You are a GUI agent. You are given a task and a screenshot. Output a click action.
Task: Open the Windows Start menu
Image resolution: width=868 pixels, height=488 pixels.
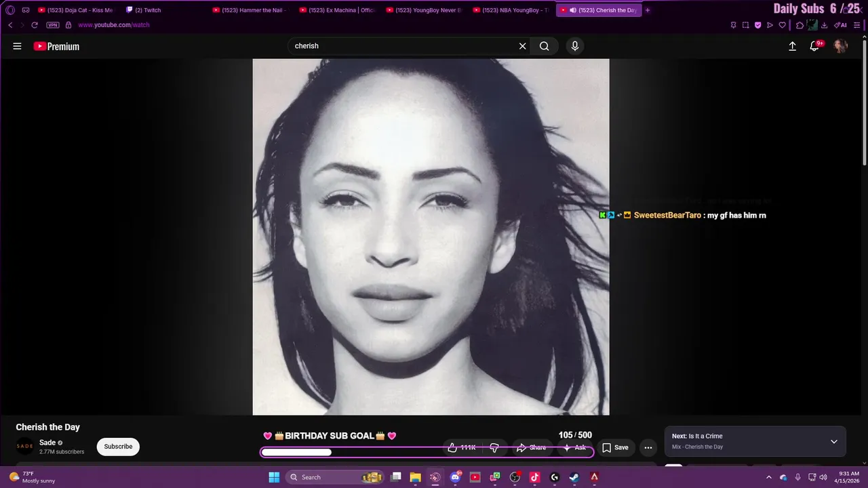tap(274, 477)
